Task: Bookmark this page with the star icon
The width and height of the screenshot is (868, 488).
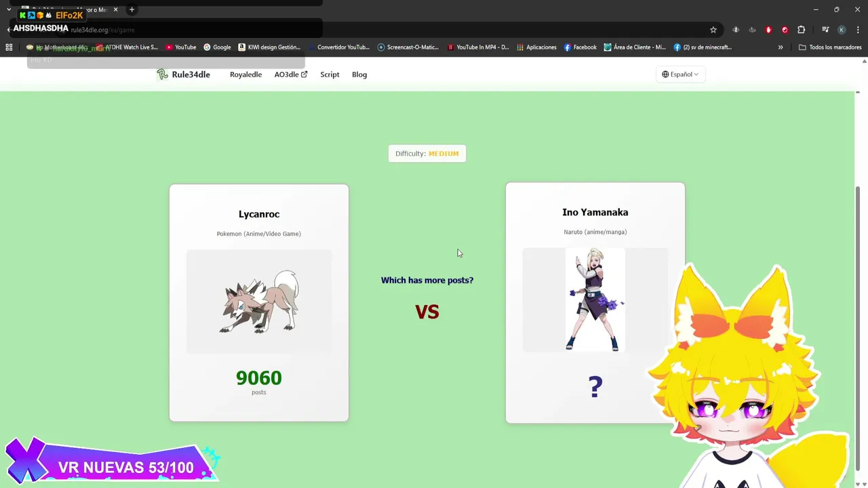Action: tap(713, 30)
